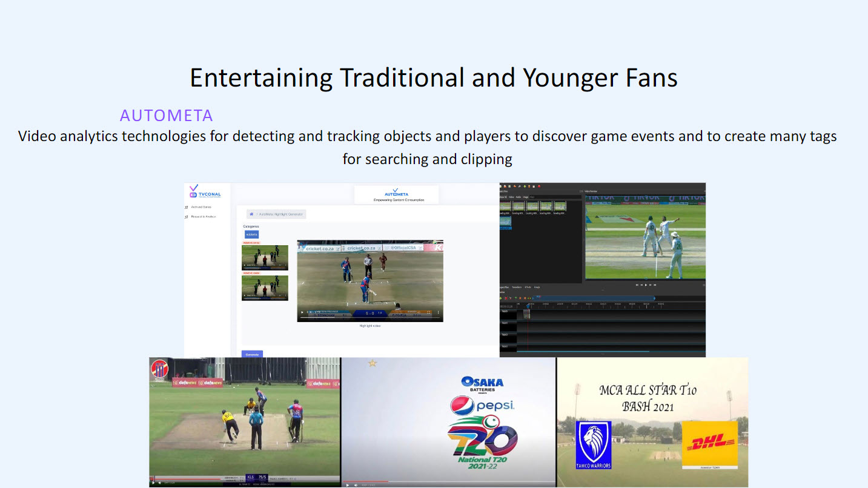Open the second wicket clip thumbnail under Categories
The height and width of the screenshot is (488, 868).
pos(265,288)
